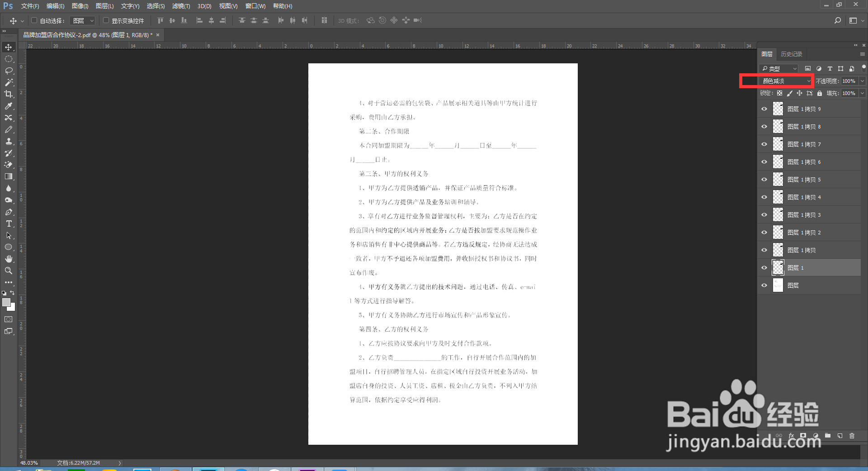Viewport: 868px width, 471px height.
Task: Switch to the 历史记录 tab
Action: [x=792, y=54]
